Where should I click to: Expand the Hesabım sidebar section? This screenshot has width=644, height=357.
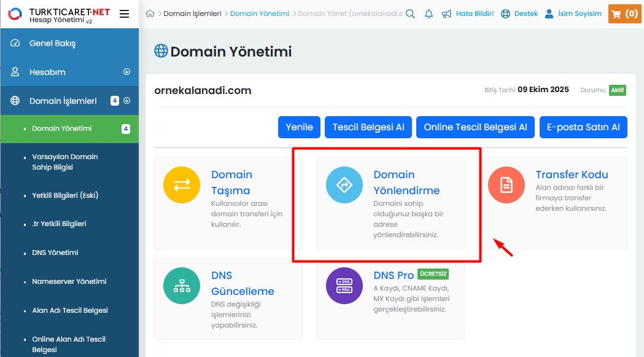127,72
